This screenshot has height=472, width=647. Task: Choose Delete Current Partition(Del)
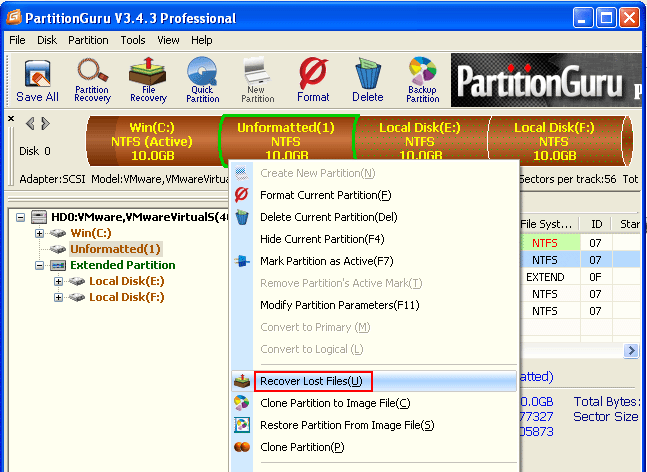[x=374, y=217]
